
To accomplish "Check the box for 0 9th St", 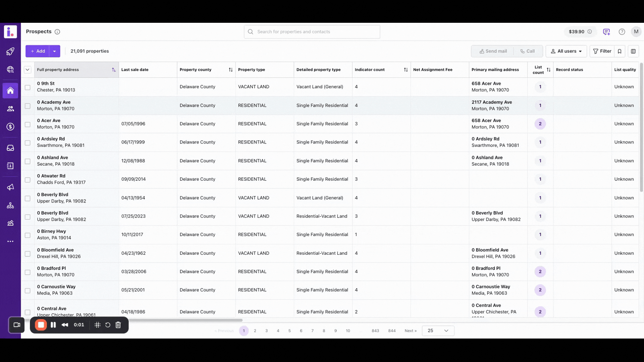I will coord(28,87).
